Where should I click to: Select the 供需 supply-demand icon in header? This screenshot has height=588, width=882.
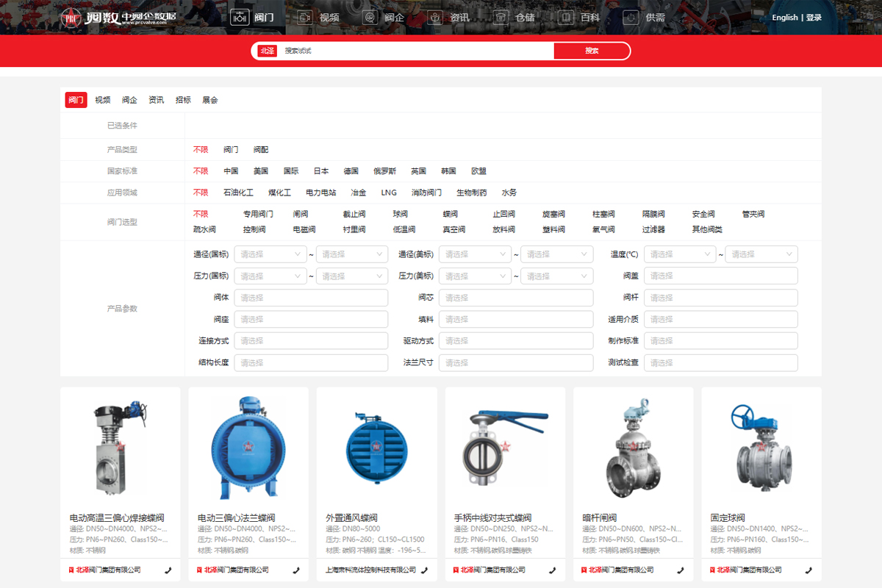point(631,18)
